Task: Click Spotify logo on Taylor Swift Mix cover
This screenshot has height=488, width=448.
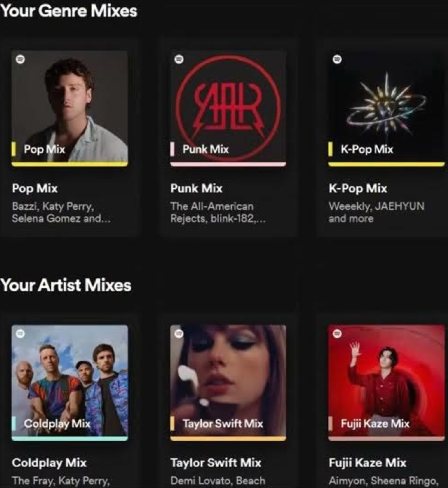Action: pos(179,334)
